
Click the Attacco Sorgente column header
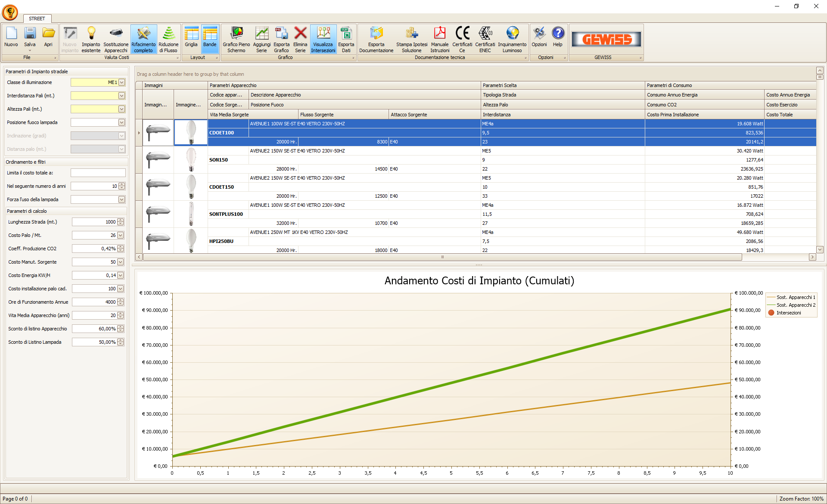pos(435,115)
